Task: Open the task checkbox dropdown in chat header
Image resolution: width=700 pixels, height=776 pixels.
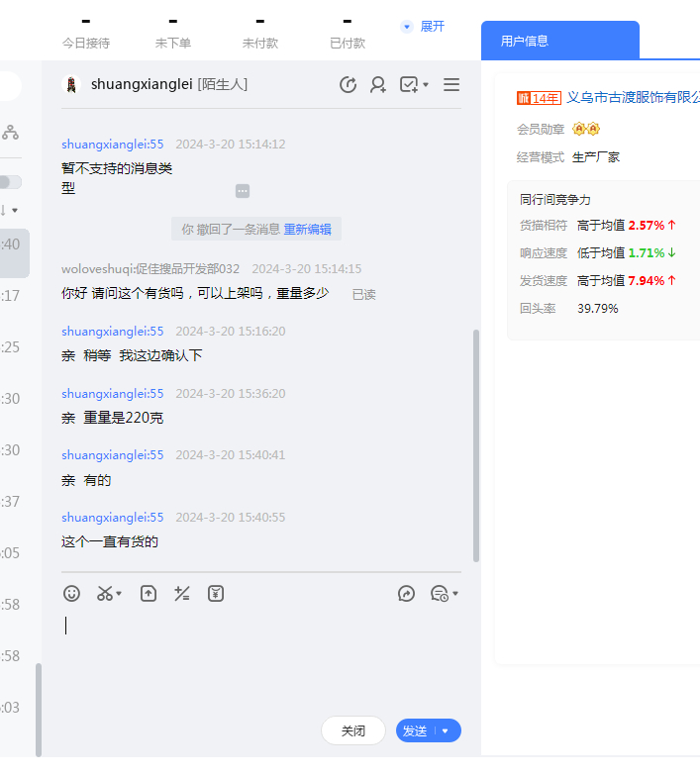Action: [x=414, y=85]
